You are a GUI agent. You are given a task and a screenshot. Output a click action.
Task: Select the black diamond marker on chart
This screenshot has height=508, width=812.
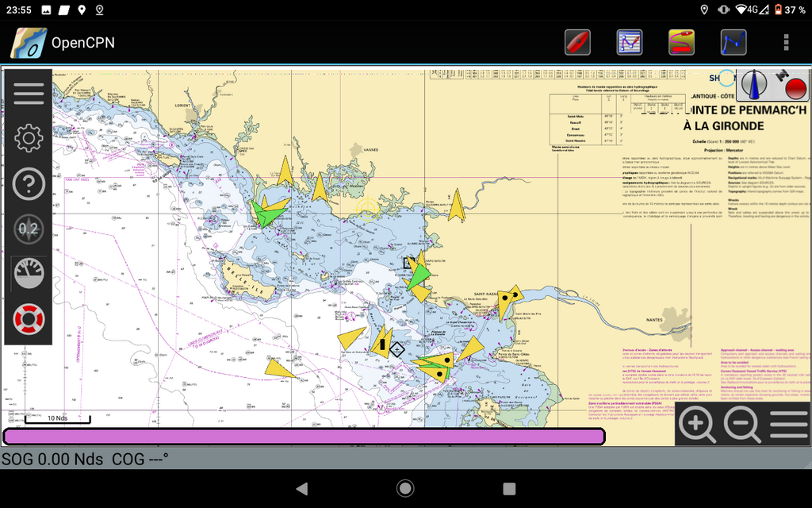click(396, 350)
